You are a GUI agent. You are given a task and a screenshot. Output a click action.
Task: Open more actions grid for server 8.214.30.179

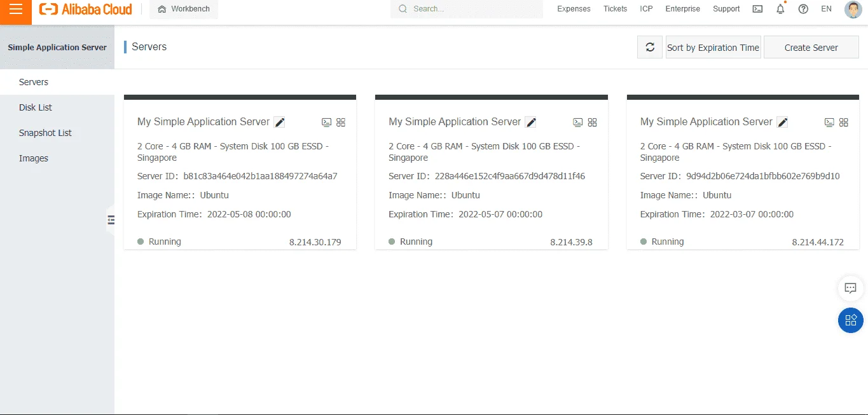341,122
